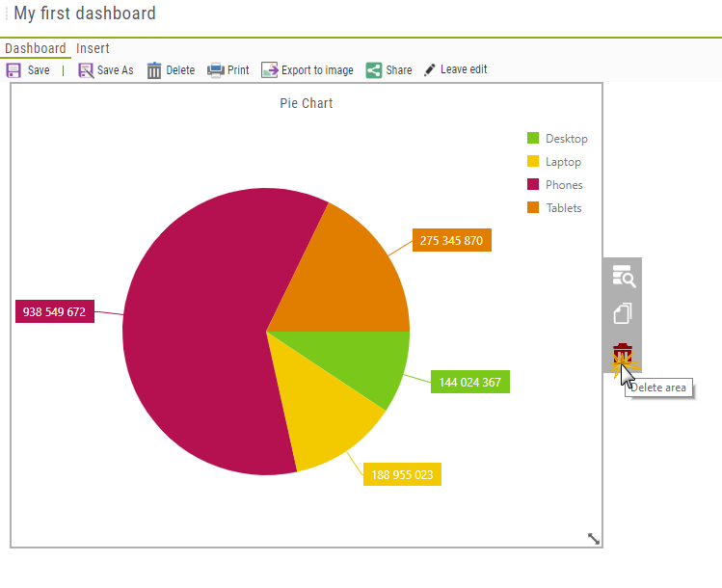Viewport: 722px width, 588px height.
Task: Click the Print printer icon
Action: click(x=216, y=70)
